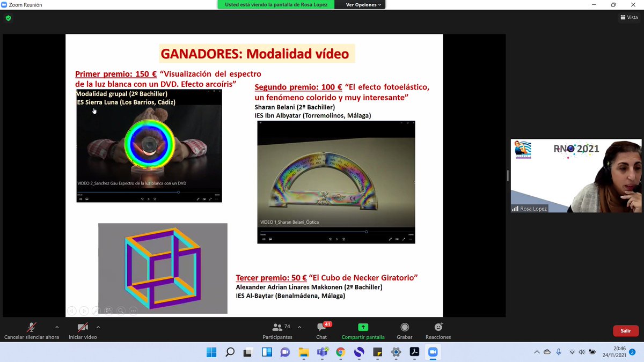644x362 pixels.
Task: Click the green Compartir pantalla button
Action: [x=363, y=331]
